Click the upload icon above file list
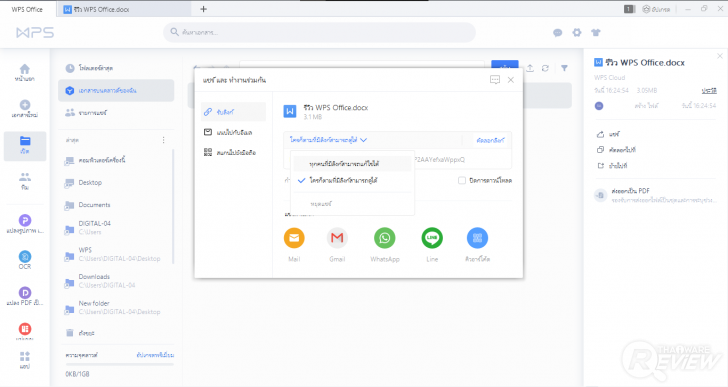 [x=530, y=68]
